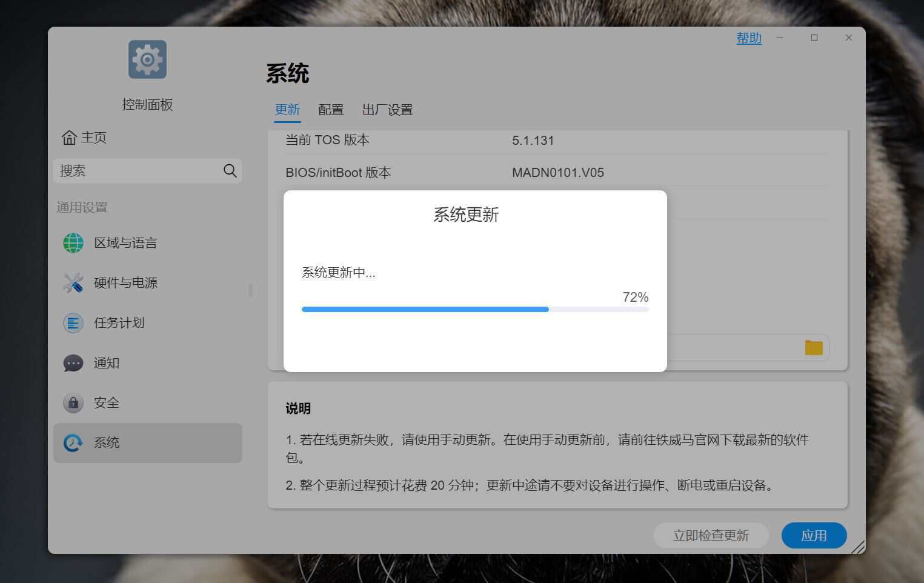Viewport: 924px width, 583px height.
Task: Click the 应用 apply button
Action: pyautogui.click(x=814, y=536)
